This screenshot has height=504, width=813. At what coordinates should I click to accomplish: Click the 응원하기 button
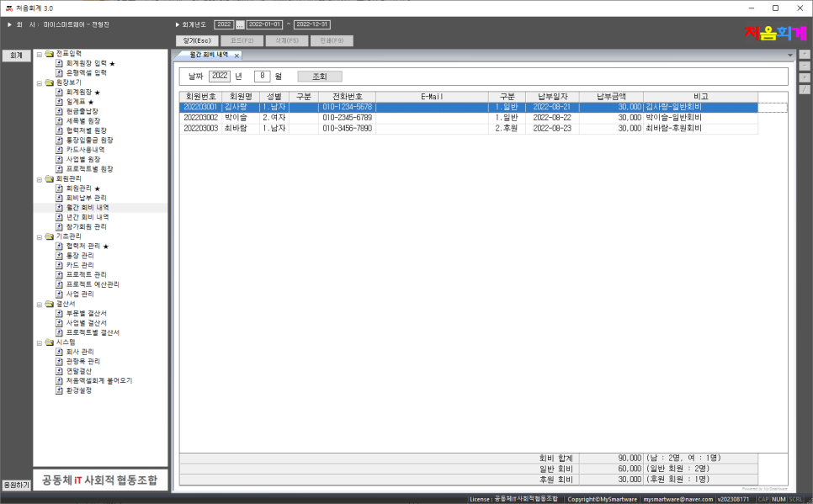15,485
